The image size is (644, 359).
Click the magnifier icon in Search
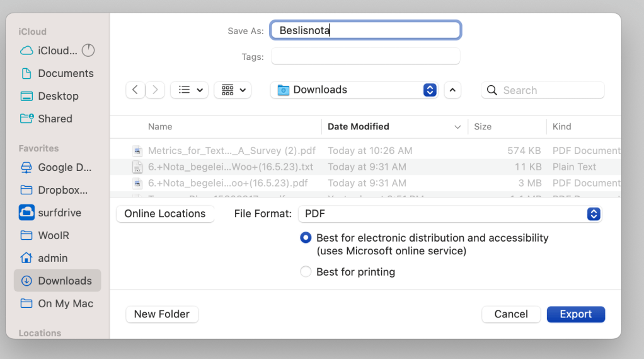pos(492,90)
